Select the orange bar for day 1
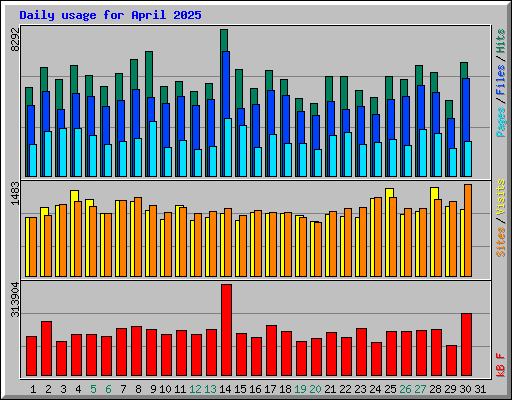Screen dimensions: 512x400 click(x=33, y=247)
